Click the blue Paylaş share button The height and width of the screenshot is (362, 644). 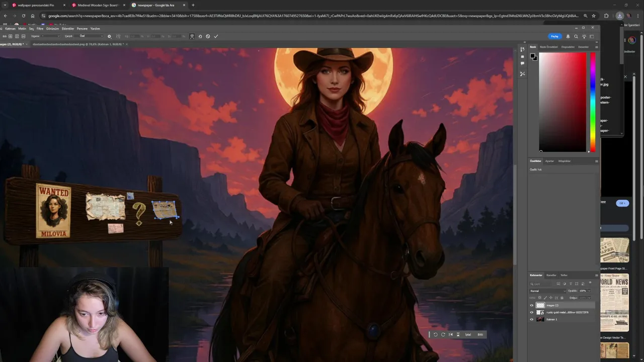point(554,36)
